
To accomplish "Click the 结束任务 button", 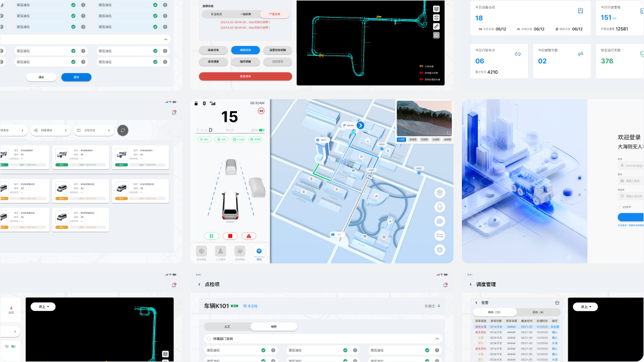I will (213, 50).
